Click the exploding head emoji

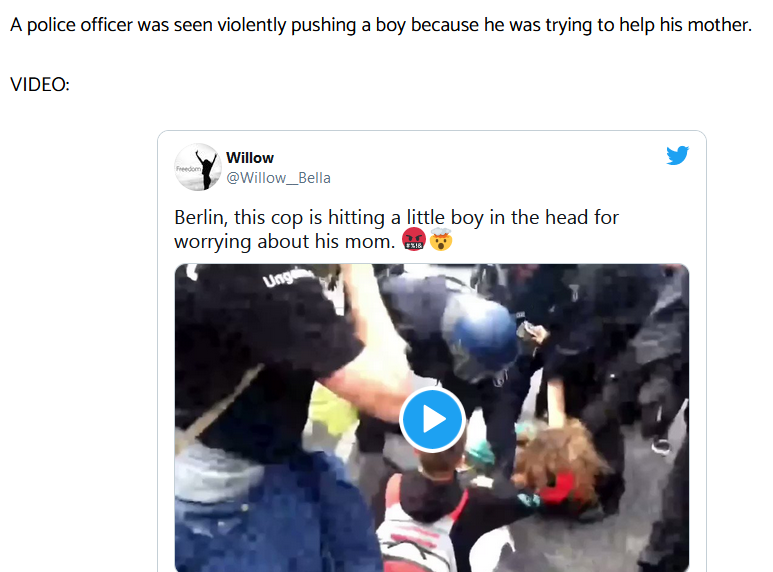pyautogui.click(x=441, y=240)
